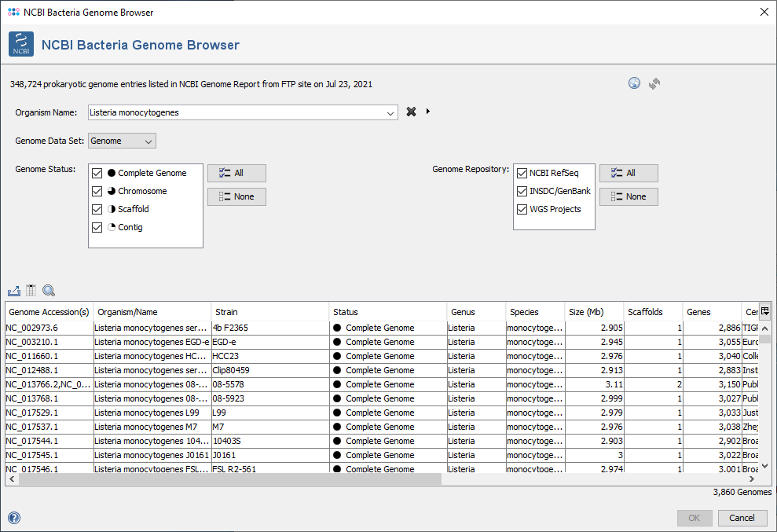Click the table columns icon
Image resolution: width=777 pixels, height=532 pixels.
point(31,291)
